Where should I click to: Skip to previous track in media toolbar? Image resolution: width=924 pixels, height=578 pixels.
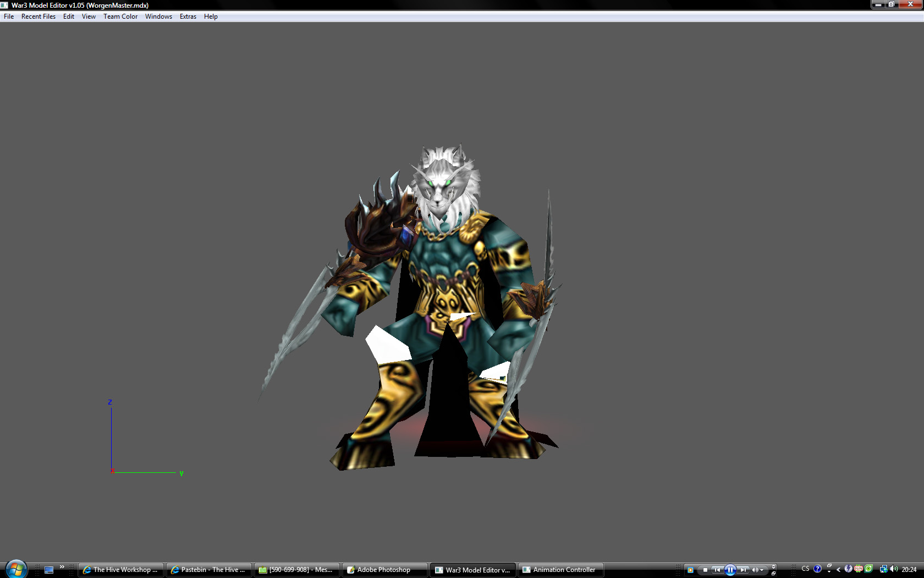[x=717, y=570]
